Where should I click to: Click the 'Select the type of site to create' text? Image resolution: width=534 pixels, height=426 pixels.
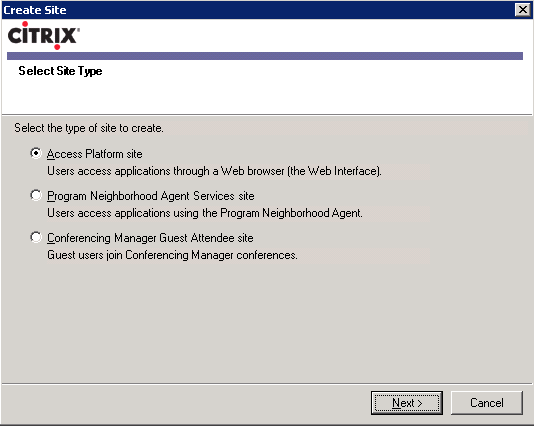click(89, 128)
